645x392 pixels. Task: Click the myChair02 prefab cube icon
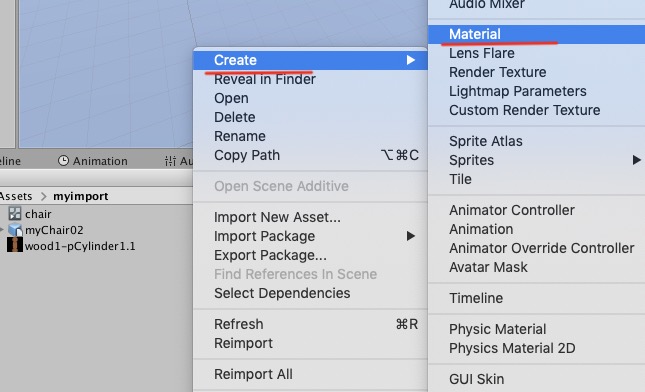tap(15, 230)
